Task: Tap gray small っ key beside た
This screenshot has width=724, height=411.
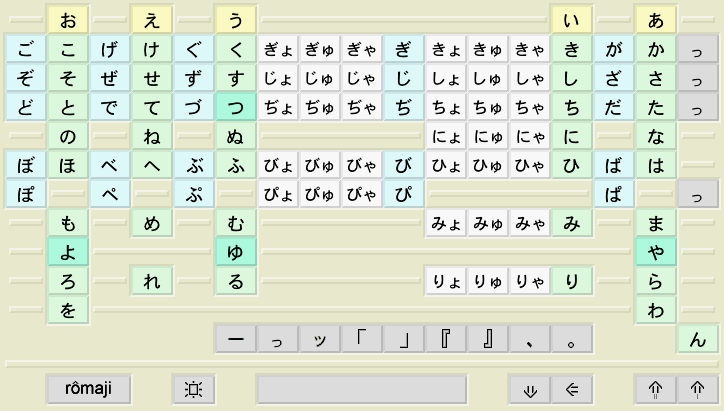Action: 698,107
